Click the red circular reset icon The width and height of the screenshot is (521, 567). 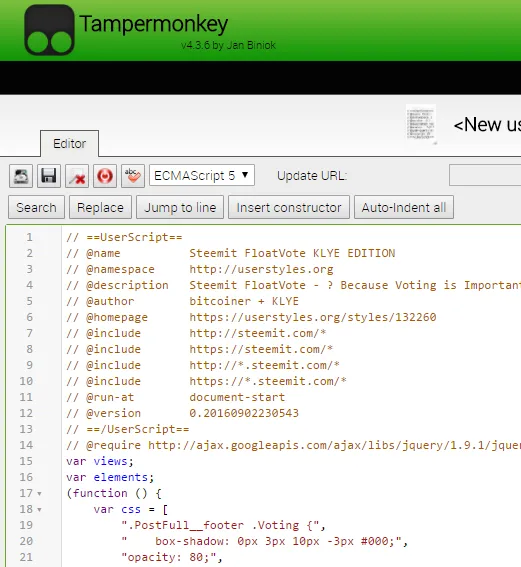click(105, 176)
